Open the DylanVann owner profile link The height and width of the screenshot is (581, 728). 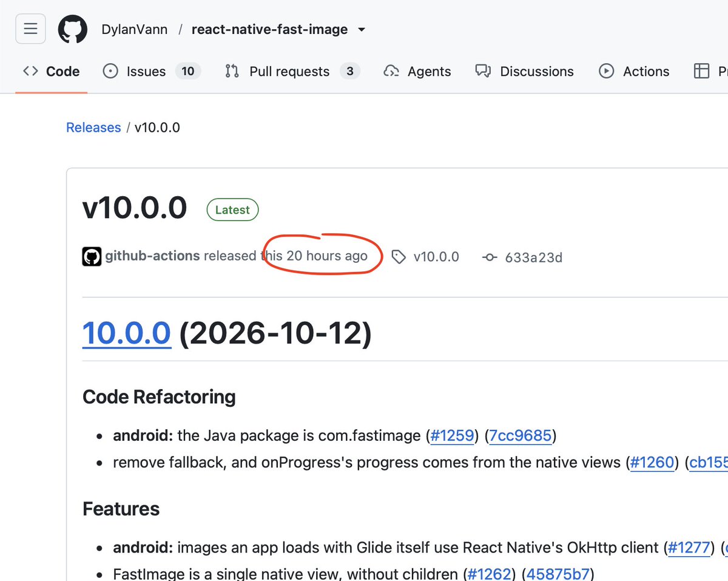point(135,29)
